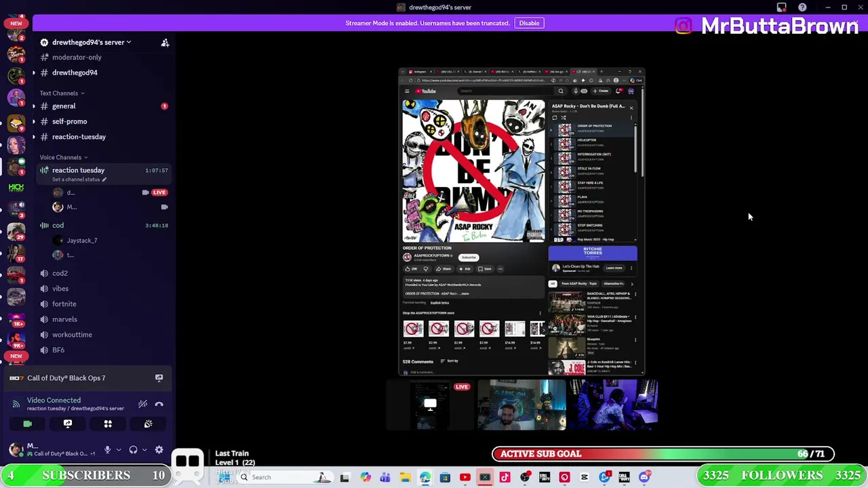
Task: Click the screen share button in voice panel
Action: click(68, 424)
